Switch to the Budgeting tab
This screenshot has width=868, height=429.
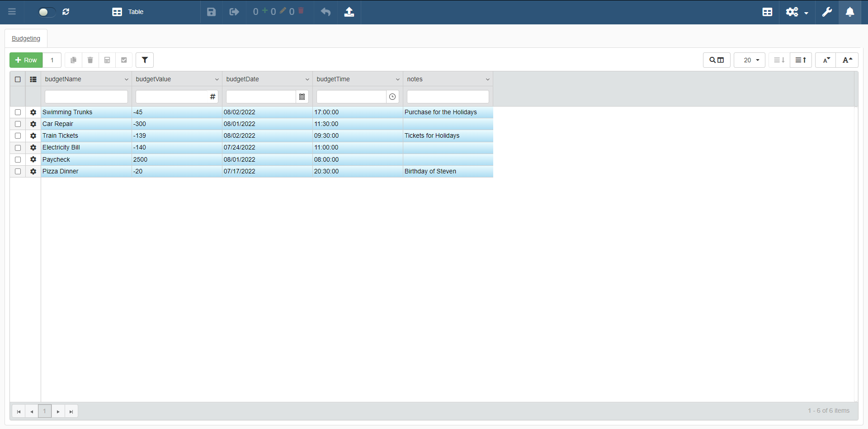tap(26, 38)
